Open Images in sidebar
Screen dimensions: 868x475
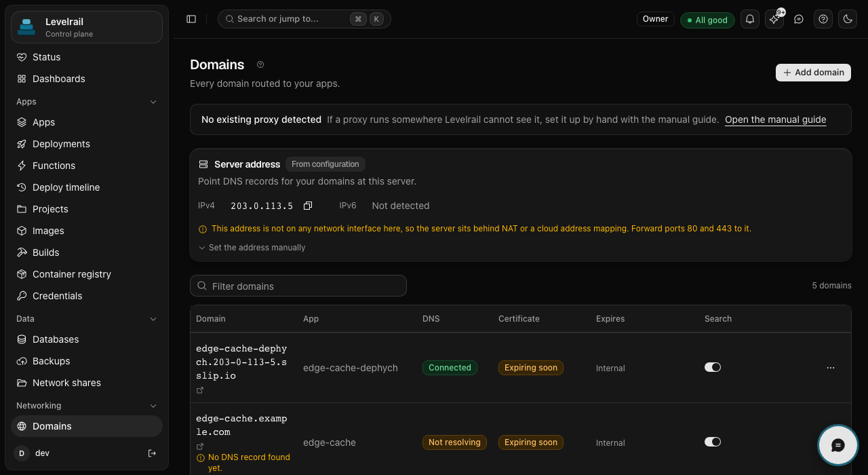coord(87,231)
